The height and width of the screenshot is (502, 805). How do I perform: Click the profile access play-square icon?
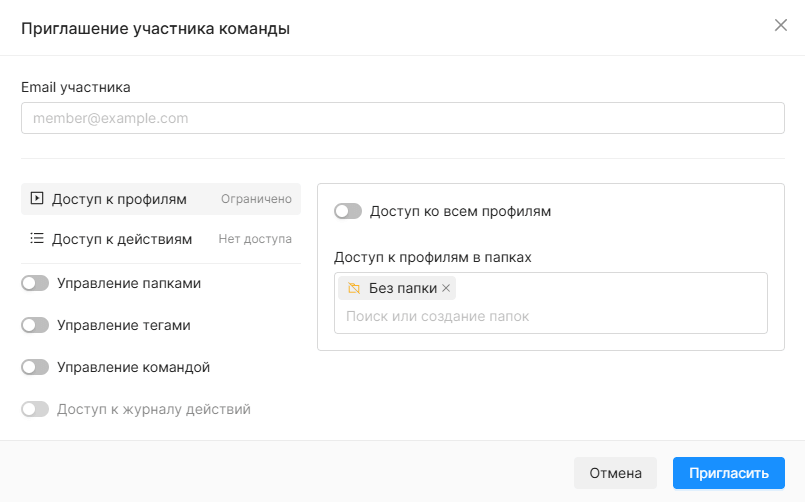[x=37, y=198]
